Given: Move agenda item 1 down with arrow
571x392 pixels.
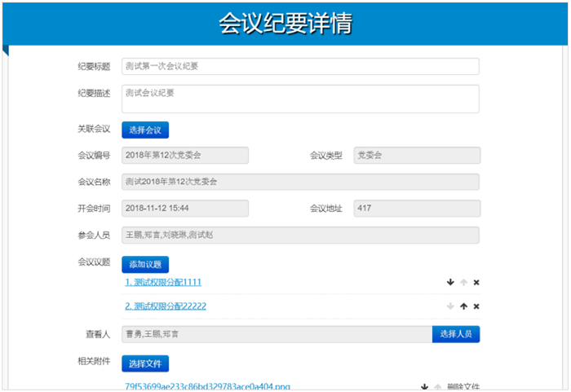Looking at the screenshot, I should (450, 283).
